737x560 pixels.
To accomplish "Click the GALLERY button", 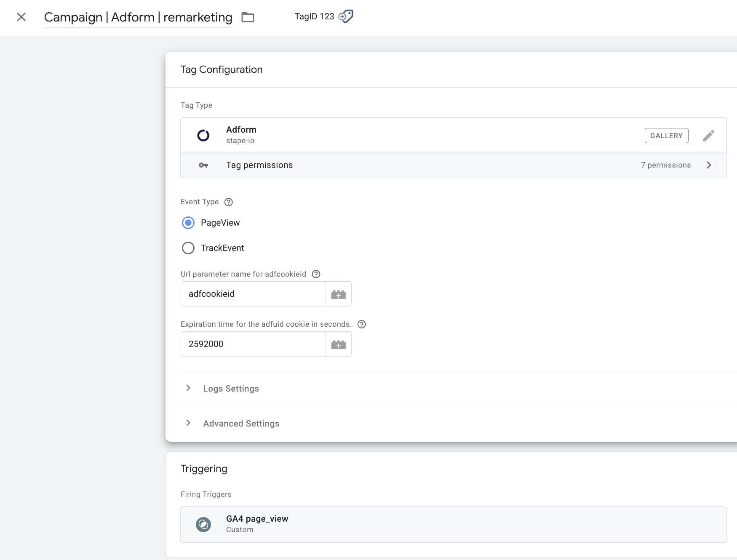I will (666, 136).
